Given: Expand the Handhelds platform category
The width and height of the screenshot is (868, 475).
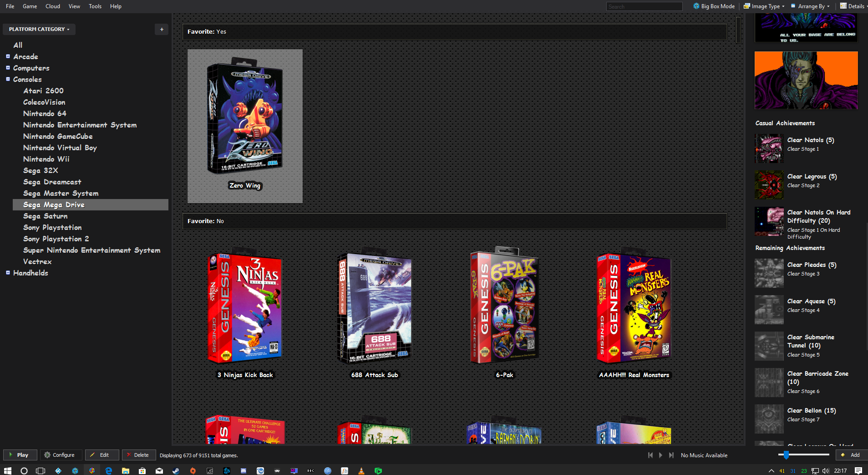Looking at the screenshot, I should click(x=8, y=273).
